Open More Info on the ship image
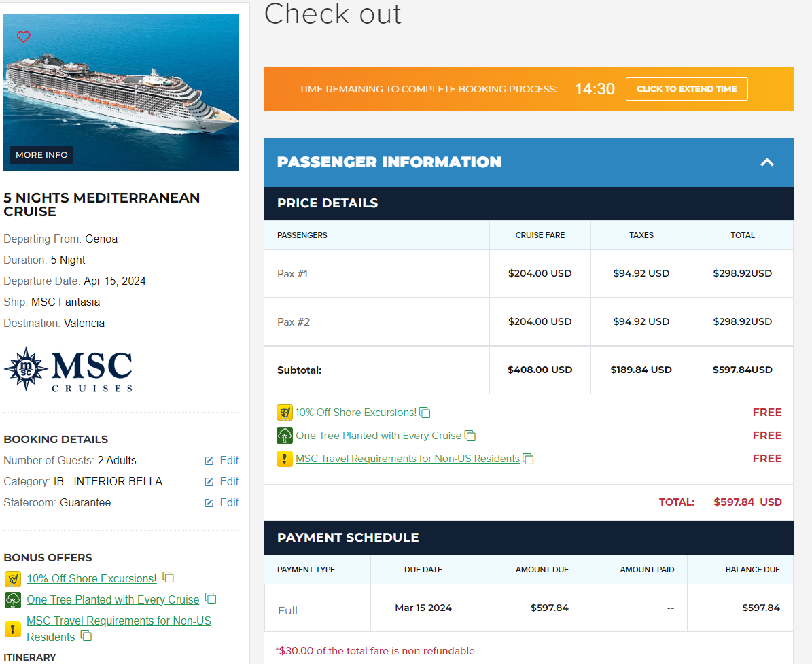Image resolution: width=812 pixels, height=664 pixels. point(41,155)
